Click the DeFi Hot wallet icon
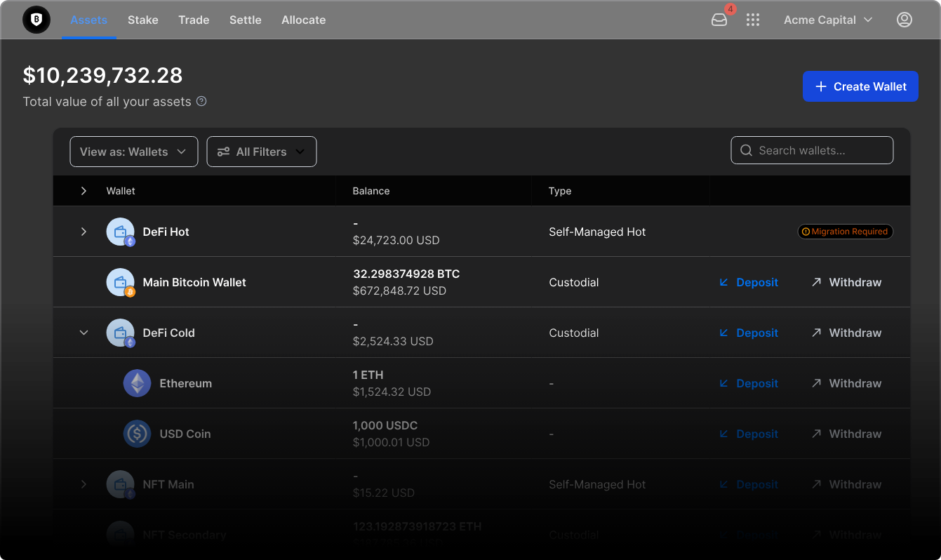 [x=120, y=232]
